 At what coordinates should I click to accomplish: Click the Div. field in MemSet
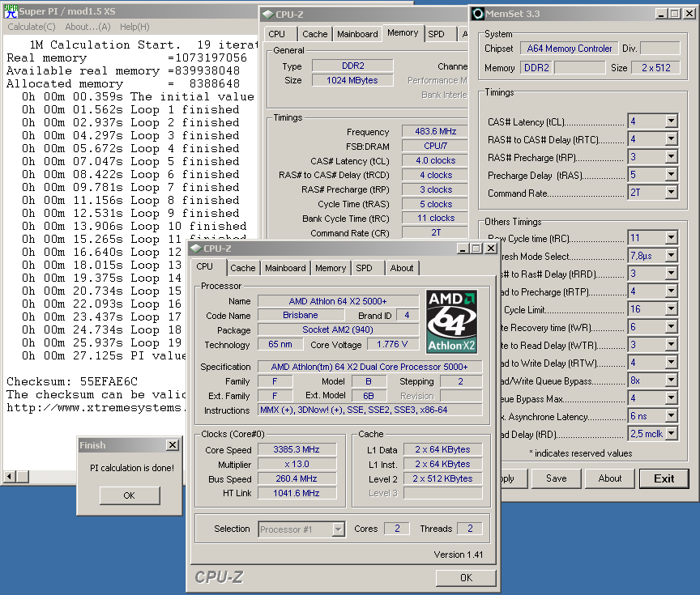(660, 49)
